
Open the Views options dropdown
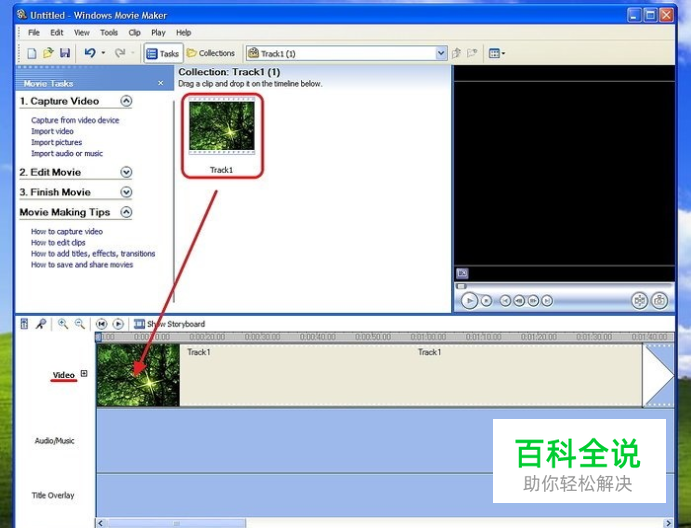(x=497, y=53)
